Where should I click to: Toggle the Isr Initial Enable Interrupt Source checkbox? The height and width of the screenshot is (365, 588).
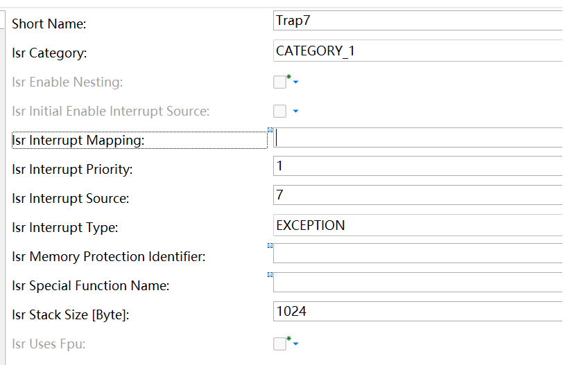click(x=279, y=112)
